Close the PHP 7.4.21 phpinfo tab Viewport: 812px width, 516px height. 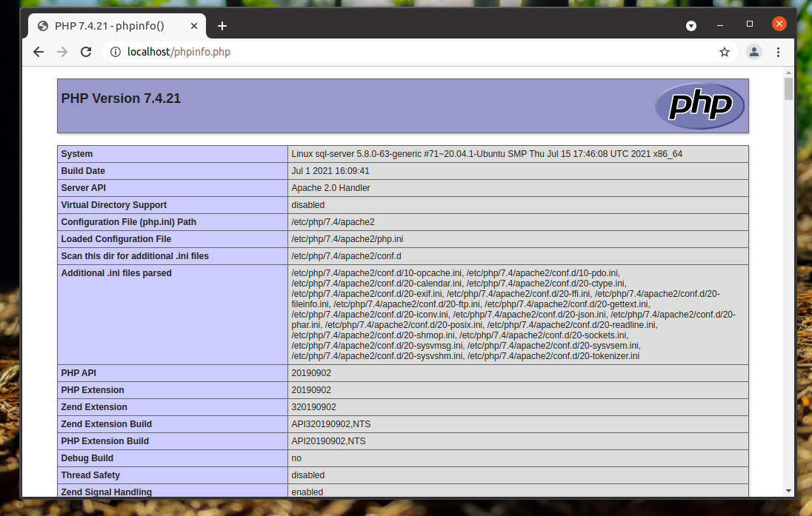194,26
